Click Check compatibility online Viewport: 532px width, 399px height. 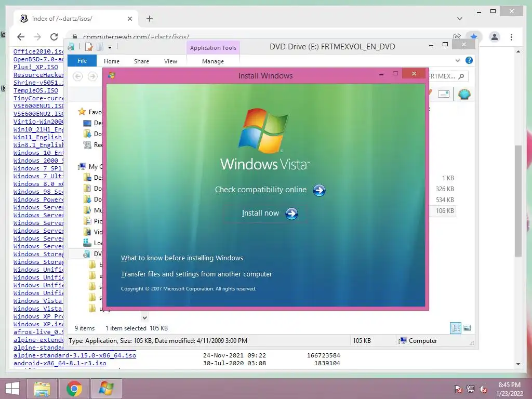point(261,190)
